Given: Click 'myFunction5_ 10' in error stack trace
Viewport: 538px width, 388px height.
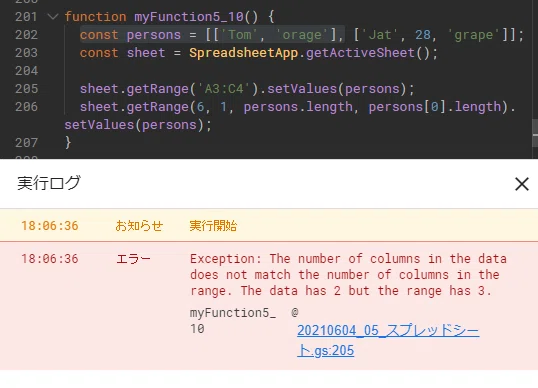Looking at the screenshot, I should [233, 320].
